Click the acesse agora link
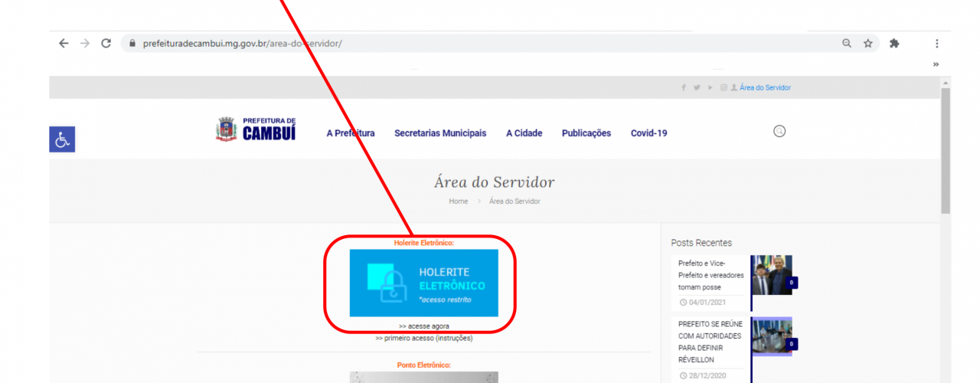The height and width of the screenshot is (383, 980). pyautogui.click(x=424, y=326)
